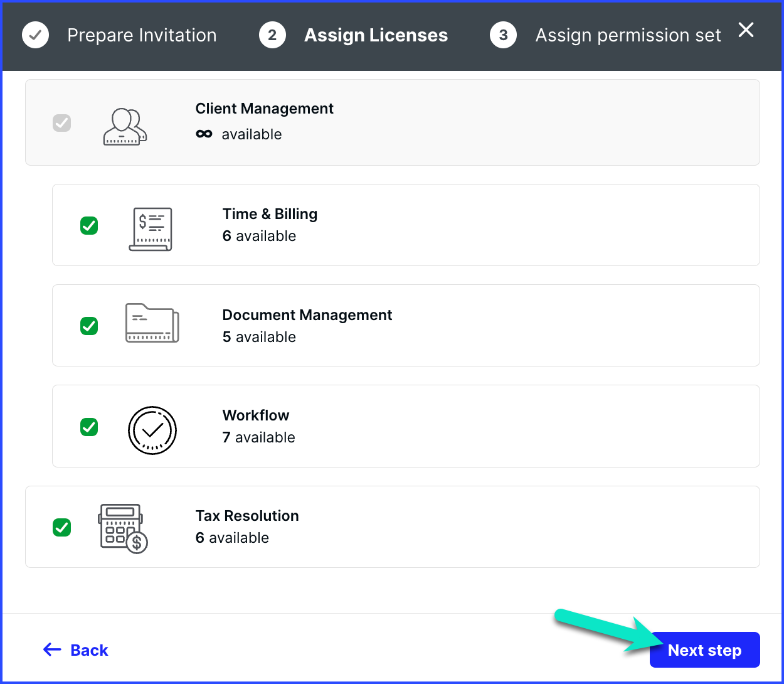Uncheck the Workflow license checkbox
Screen dimensions: 784x684
(x=89, y=427)
